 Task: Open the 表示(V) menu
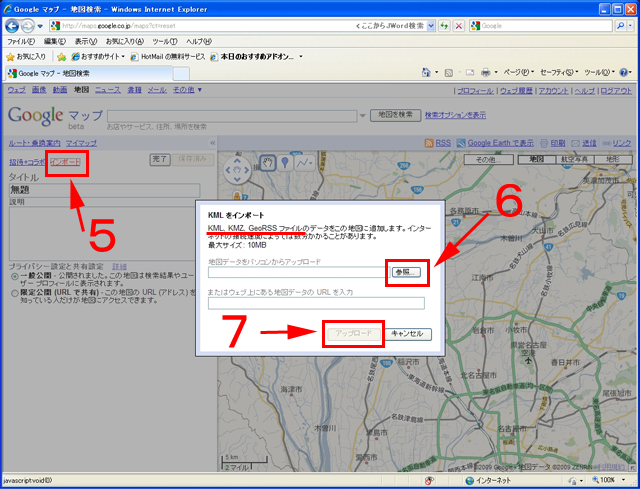click(x=85, y=42)
